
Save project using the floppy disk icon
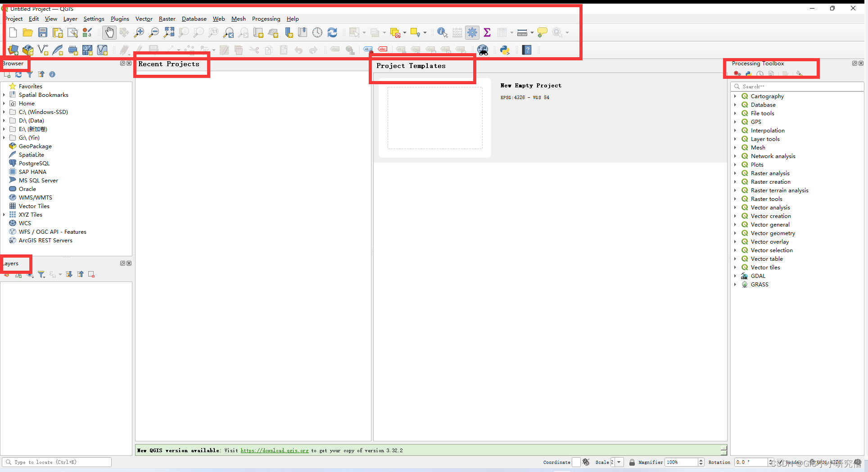click(43, 32)
